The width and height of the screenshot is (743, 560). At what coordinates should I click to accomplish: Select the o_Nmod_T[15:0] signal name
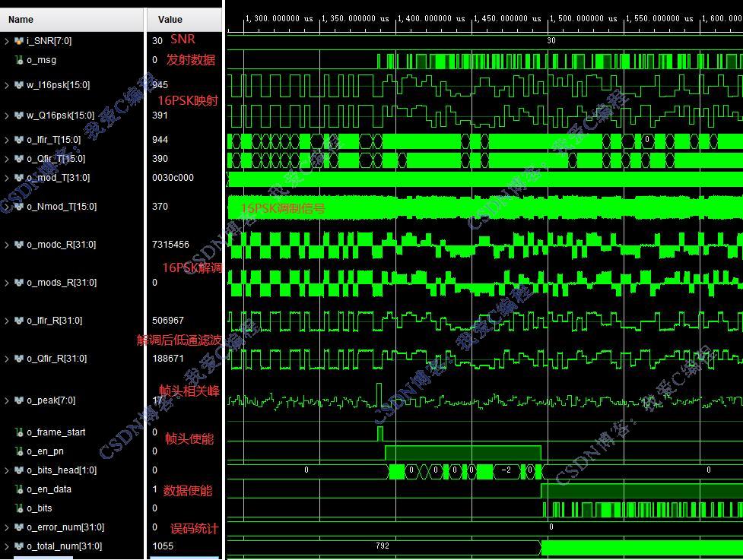pyautogui.click(x=62, y=207)
